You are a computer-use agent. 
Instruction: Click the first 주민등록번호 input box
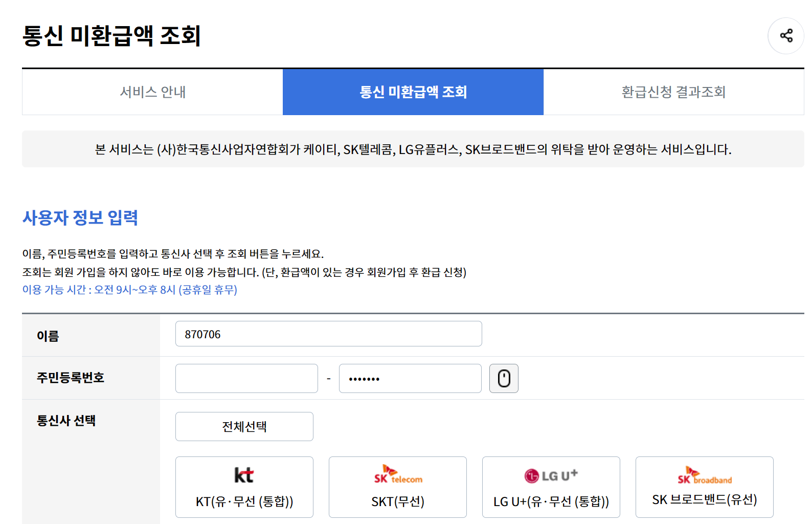246,379
